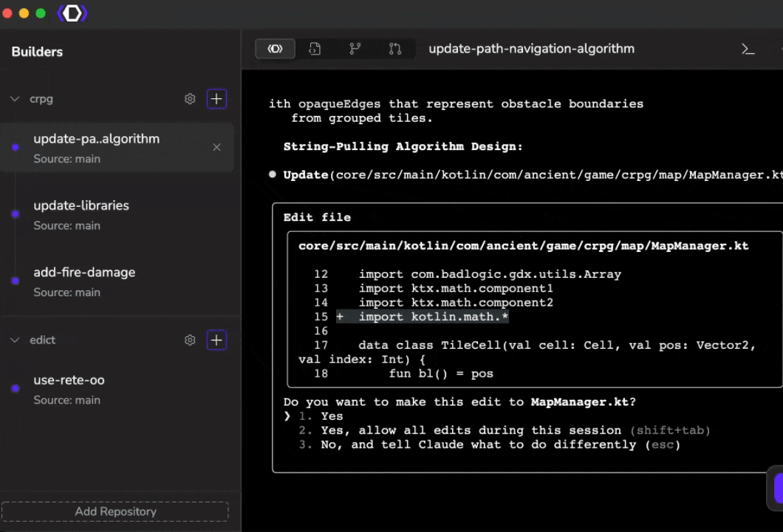The image size is (783, 532).
Task: Click the edict repository name
Action: click(42, 340)
